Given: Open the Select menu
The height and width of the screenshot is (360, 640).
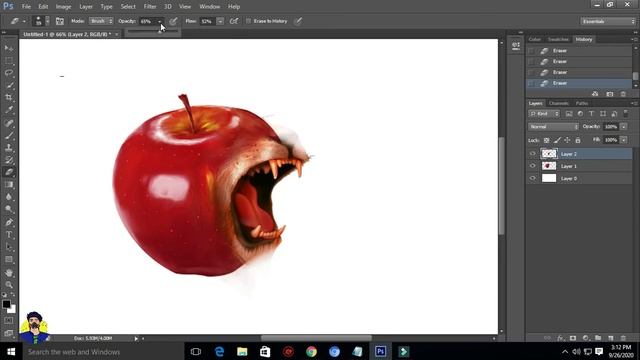Looking at the screenshot, I should [x=128, y=7].
